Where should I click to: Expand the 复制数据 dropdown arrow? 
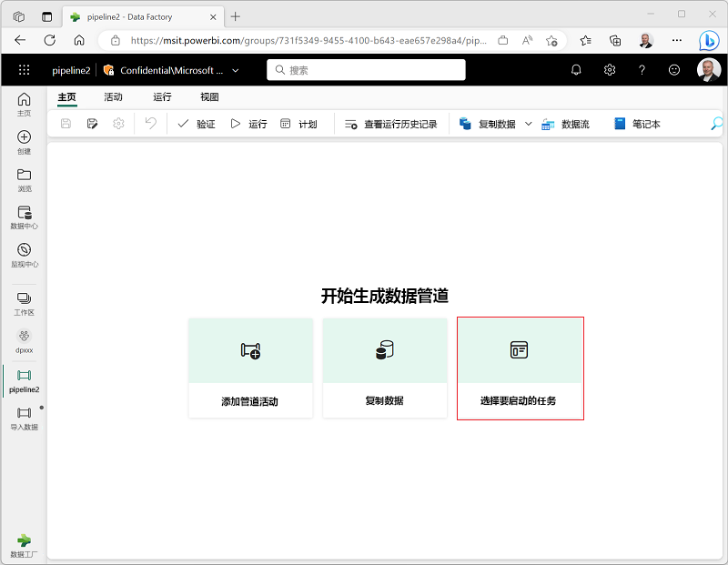click(x=528, y=124)
